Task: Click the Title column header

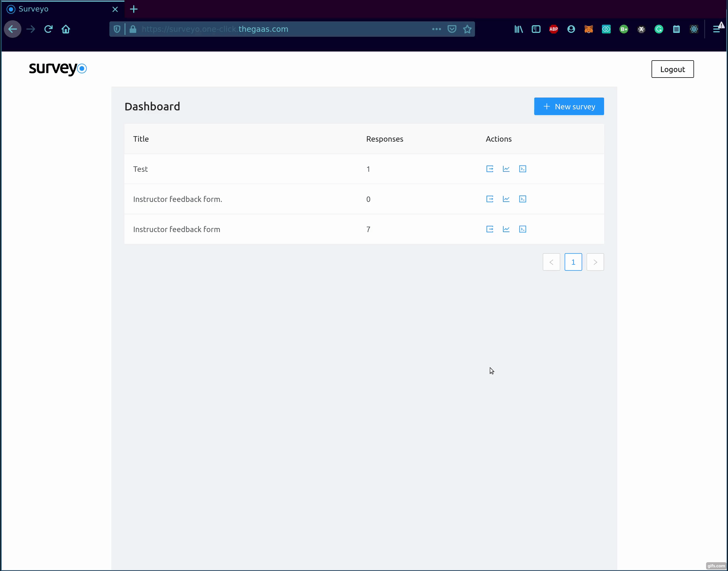Action: [x=141, y=139]
